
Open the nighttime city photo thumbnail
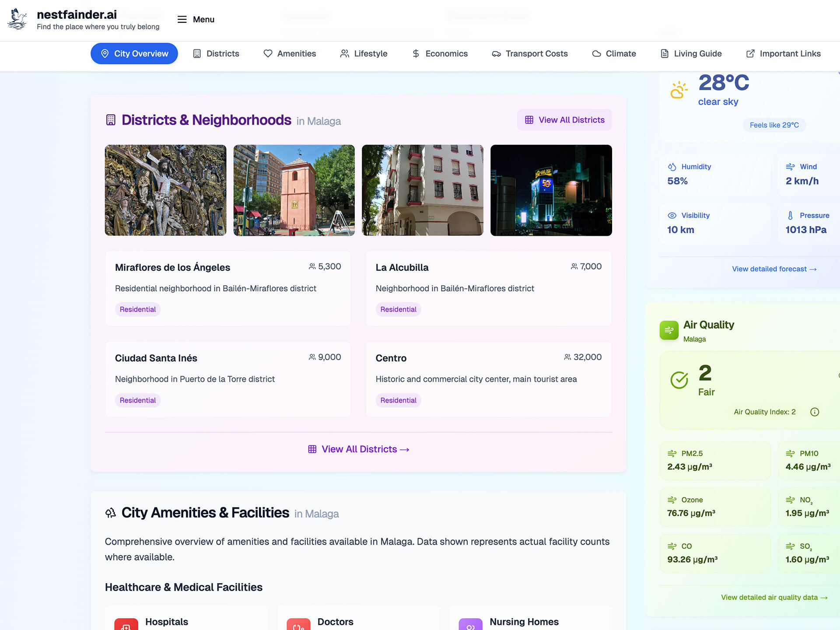click(x=551, y=190)
